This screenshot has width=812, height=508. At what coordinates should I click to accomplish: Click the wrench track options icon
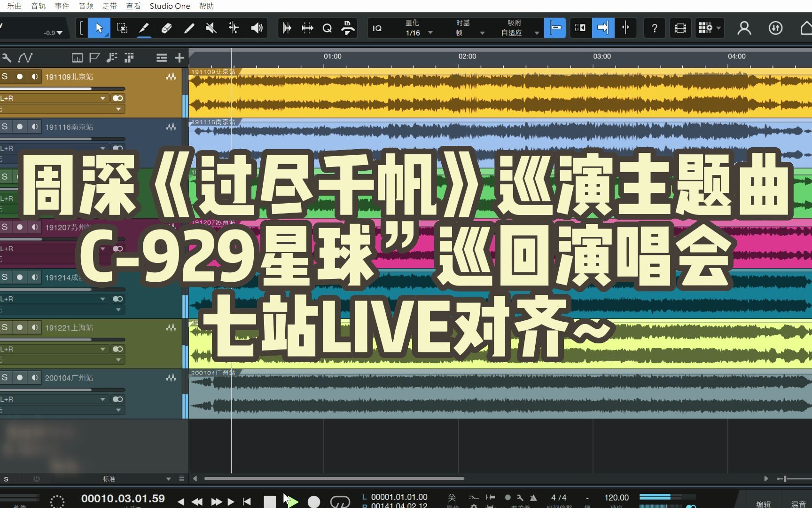tap(7, 58)
